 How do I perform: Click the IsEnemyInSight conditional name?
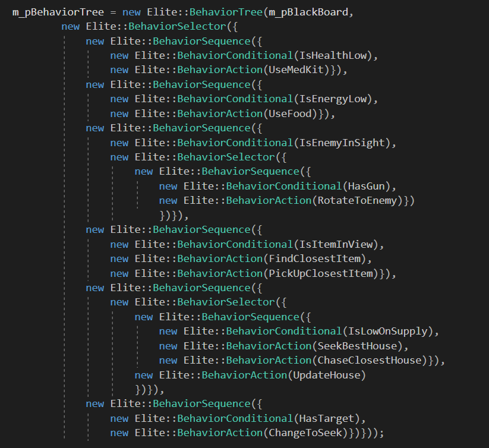pos(342,143)
